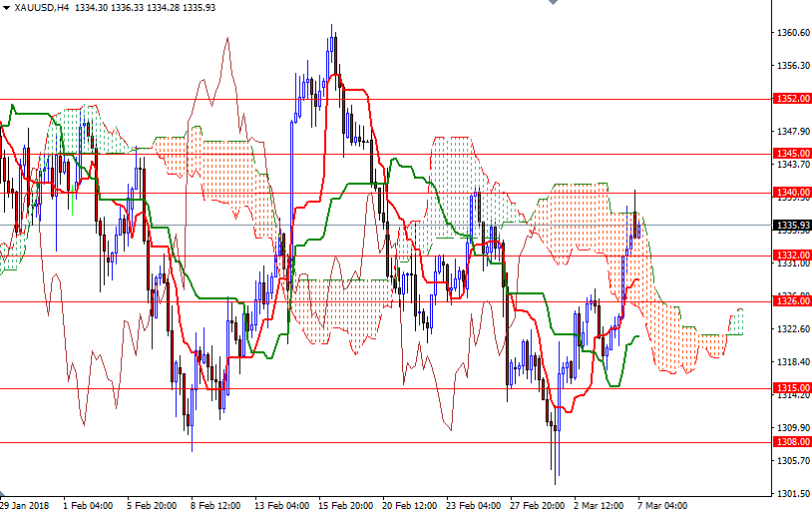
Task: Click the 1308.00 red price level tag
Action: click(792, 441)
